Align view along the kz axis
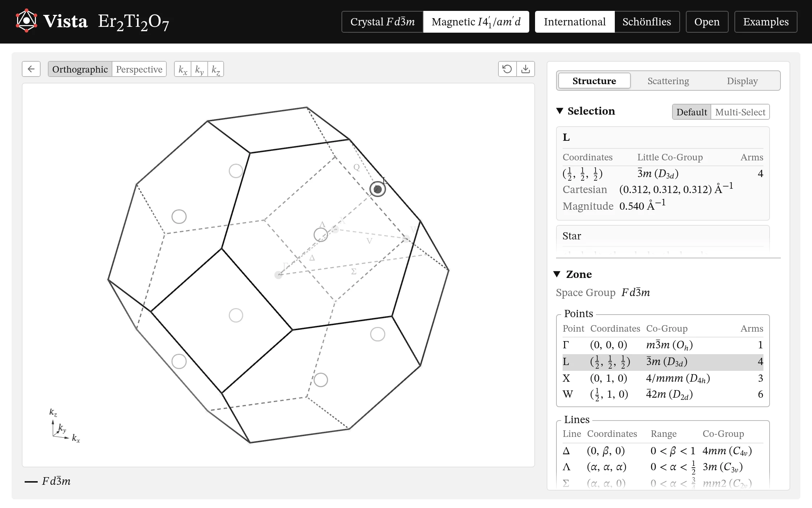 coord(216,69)
